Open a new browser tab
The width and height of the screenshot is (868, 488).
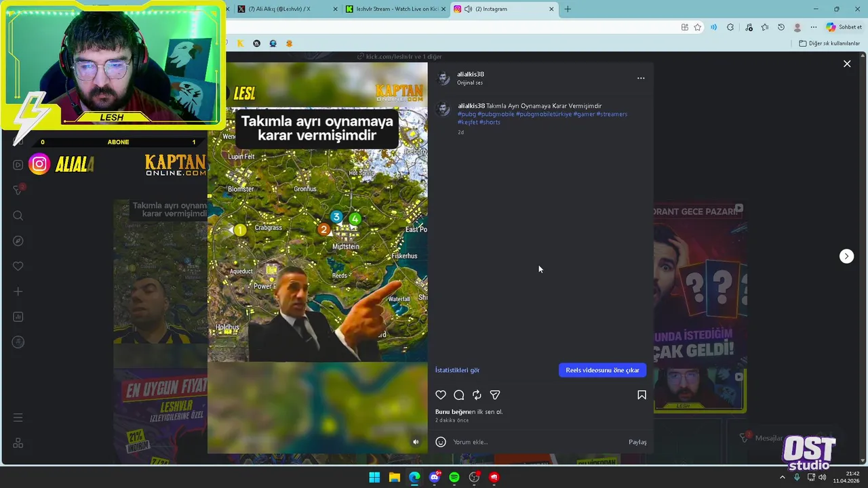(x=568, y=9)
